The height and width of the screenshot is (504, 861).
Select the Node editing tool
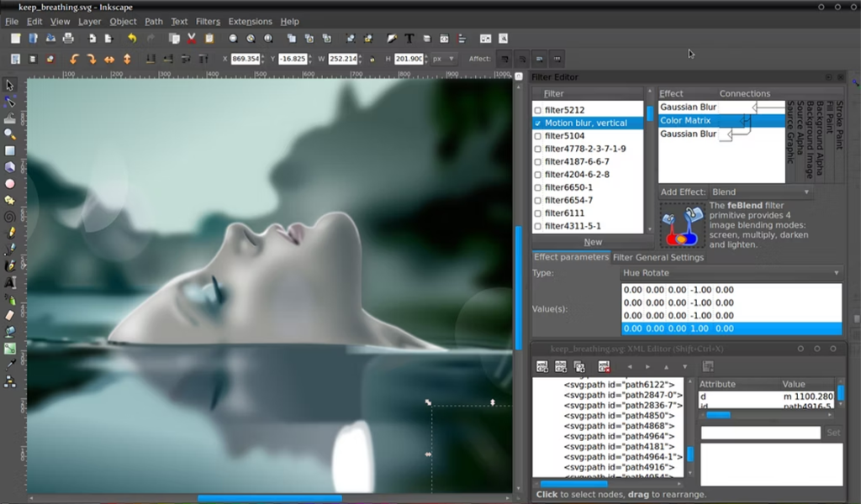click(x=9, y=102)
